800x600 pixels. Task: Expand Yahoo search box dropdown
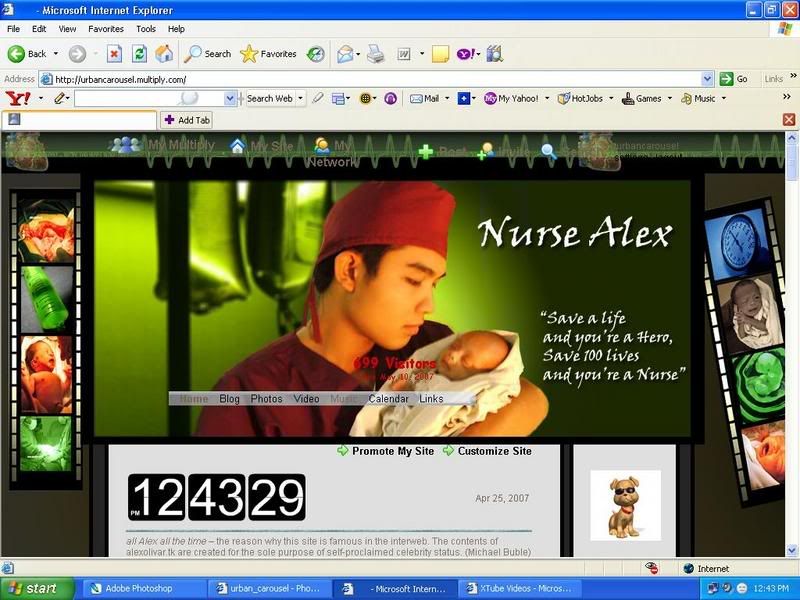point(230,98)
